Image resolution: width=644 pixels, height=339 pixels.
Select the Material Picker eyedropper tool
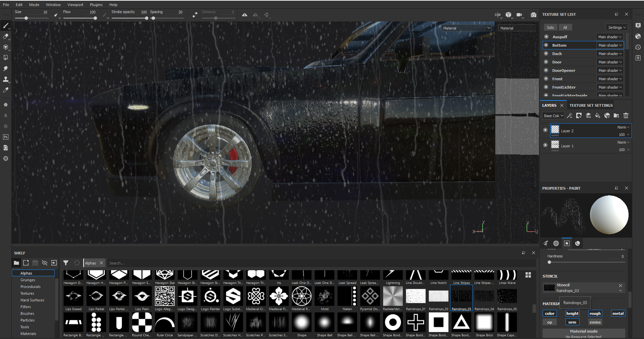pos(6,90)
